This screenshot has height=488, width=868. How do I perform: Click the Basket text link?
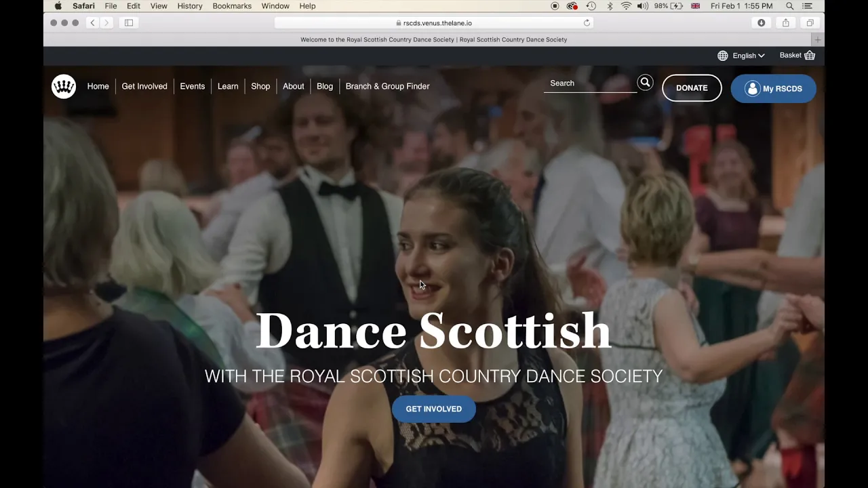(x=791, y=55)
